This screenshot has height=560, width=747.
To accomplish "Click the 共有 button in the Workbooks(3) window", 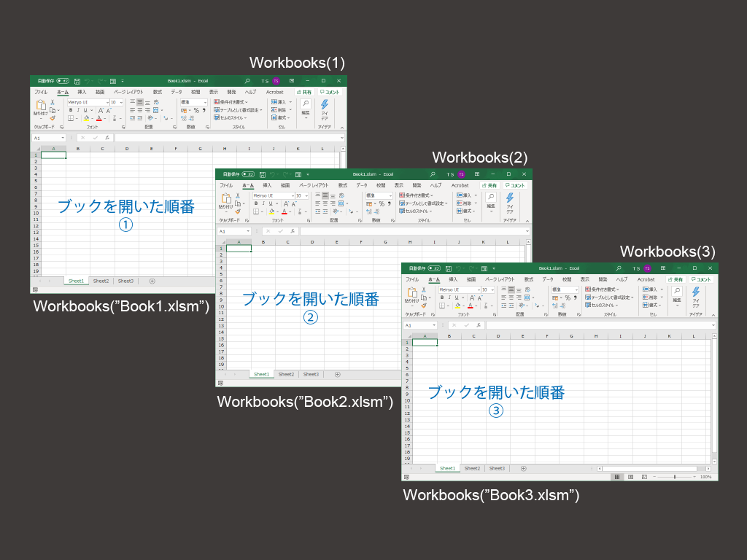I will pyautogui.click(x=674, y=279).
